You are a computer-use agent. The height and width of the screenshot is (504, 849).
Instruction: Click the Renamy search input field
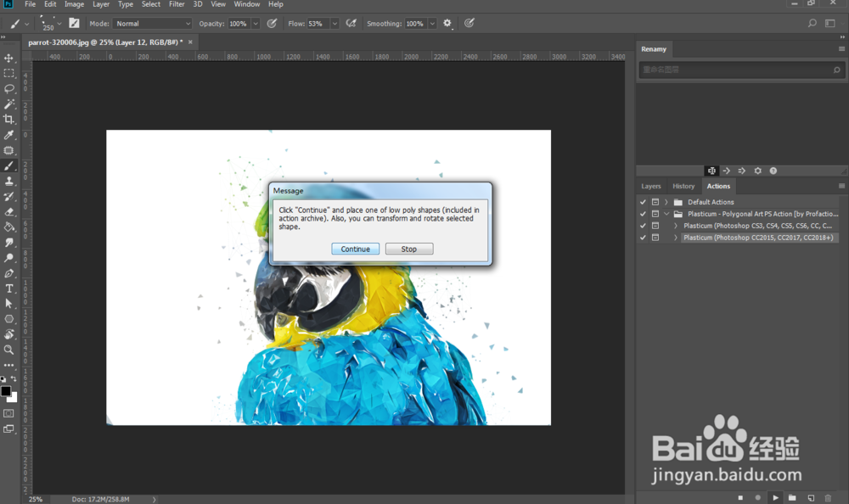pyautogui.click(x=741, y=70)
